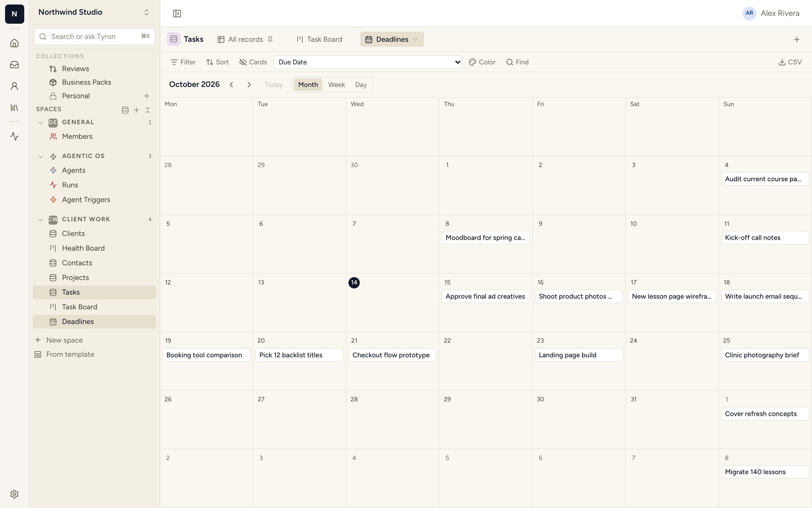Collapse the sidebar panel icon

[x=177, y=14]
